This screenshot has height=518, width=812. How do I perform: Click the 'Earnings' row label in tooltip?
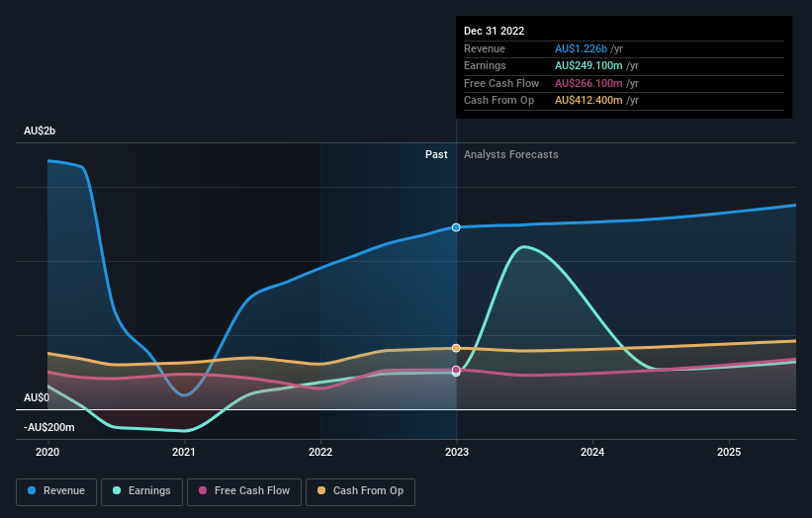point(485,65)
